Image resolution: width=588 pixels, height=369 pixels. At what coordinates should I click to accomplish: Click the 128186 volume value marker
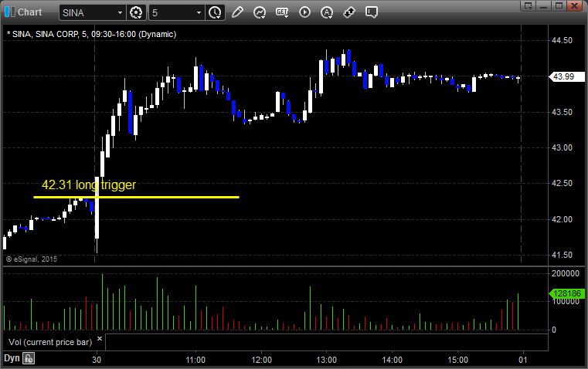click(566, 293)
